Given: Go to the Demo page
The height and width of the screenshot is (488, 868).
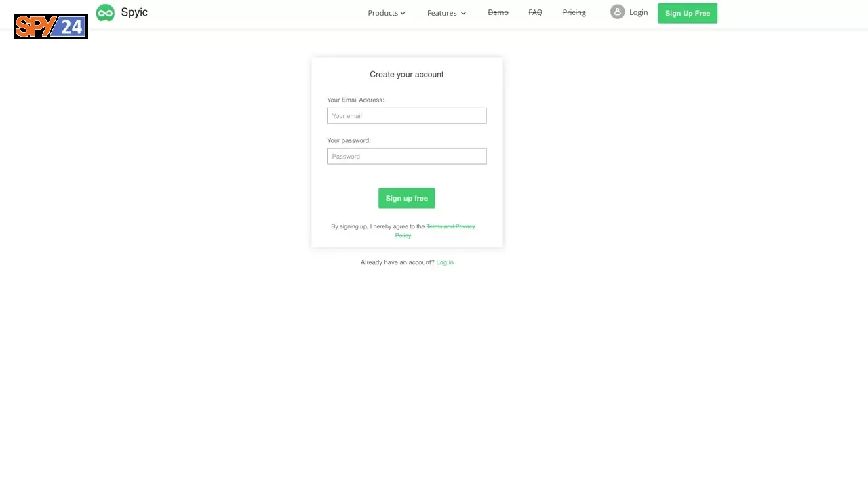Looking at the screenshot, I should (x=498, y=12).
